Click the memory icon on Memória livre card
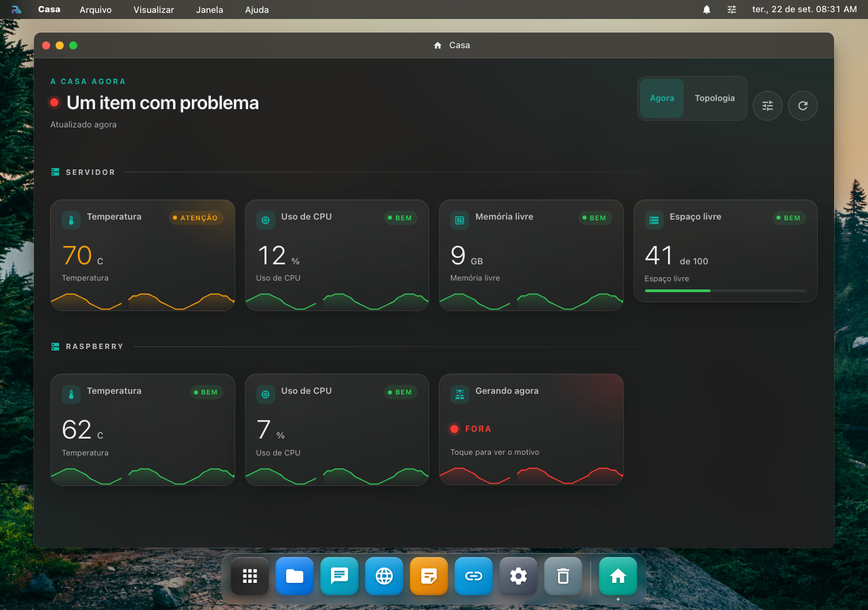 pos(460,220)
